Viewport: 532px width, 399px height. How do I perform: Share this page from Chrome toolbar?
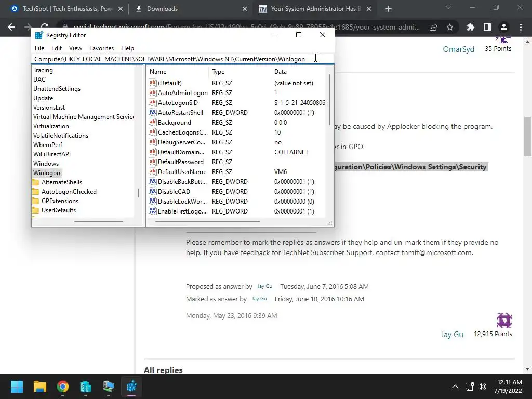(433, 27)
